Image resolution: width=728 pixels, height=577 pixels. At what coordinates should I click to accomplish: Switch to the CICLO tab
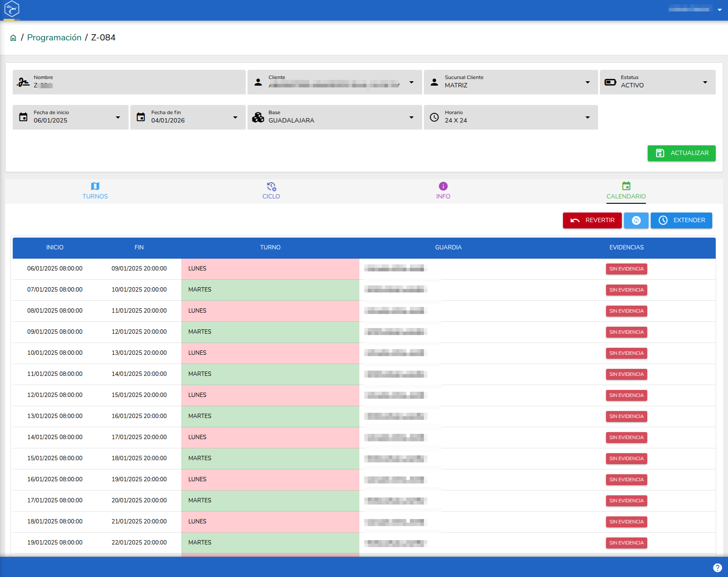pos(271,191)
